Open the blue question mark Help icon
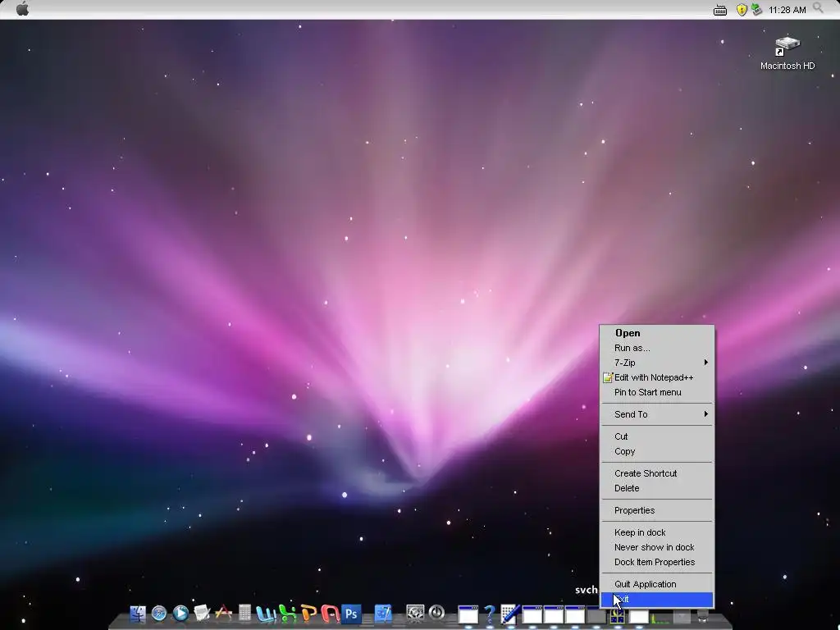The image size is (840, 630). coord(489,614)
